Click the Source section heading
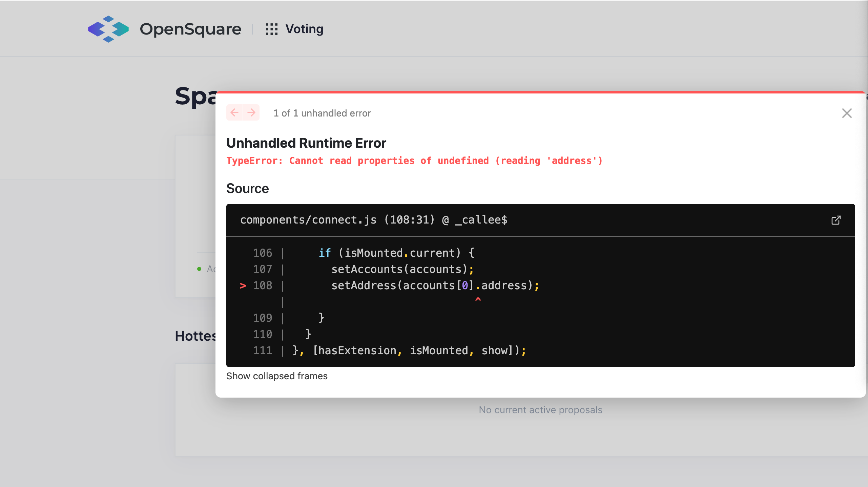Image resolution: width=868 pixels, height=487 pixels. click(248, 188)
